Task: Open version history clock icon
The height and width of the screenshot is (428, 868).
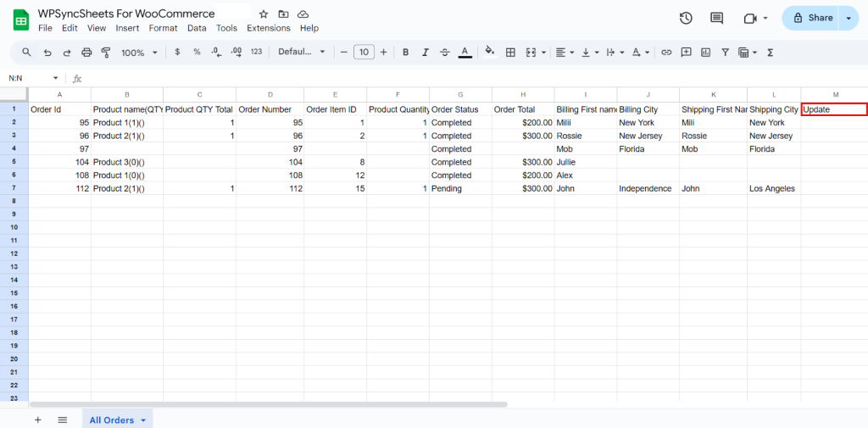Action: (x=686, y=19)
